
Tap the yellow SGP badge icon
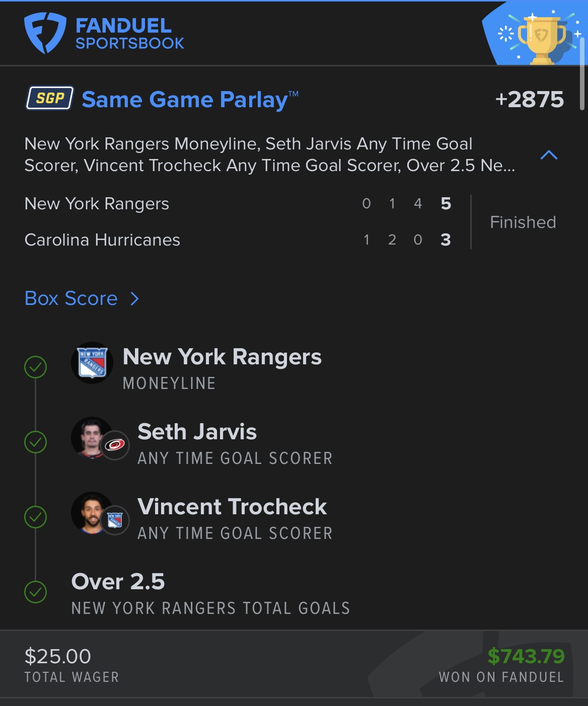(50, 98)
